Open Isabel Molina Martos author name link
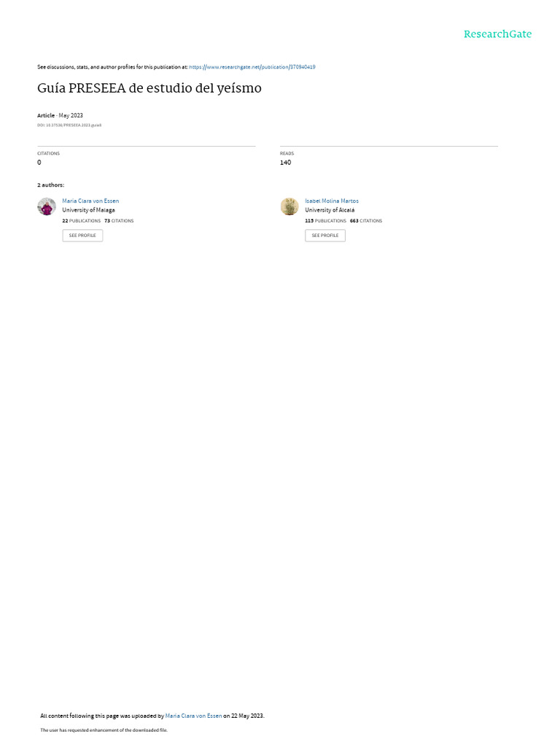The image size is (560, 747). (332, 201)
